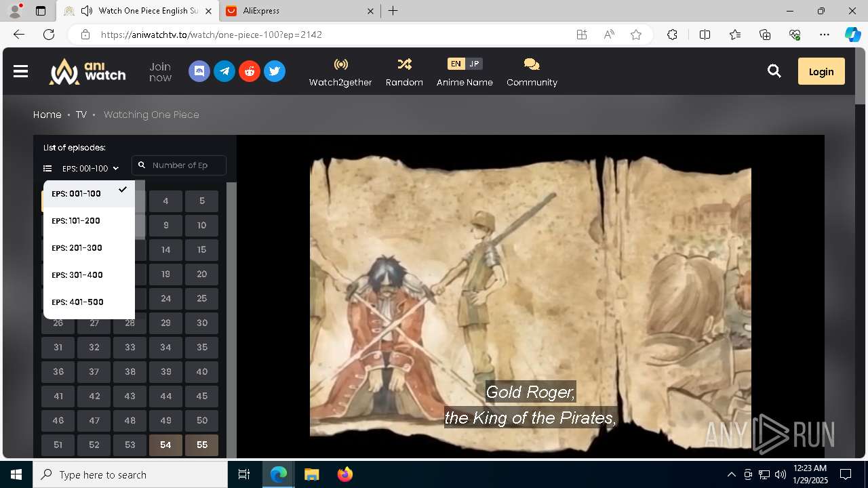Viewport: 868px width, 488px height.
Task: Go to Home breadcrumb
Action: [x=47, y=115]
